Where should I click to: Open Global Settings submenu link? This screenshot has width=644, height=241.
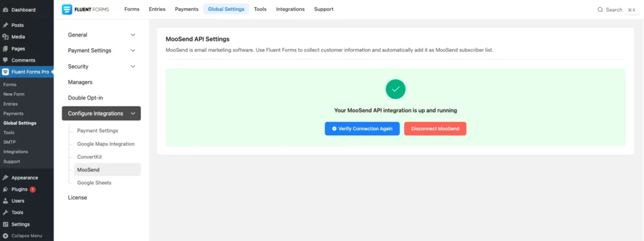(x=19, y=123)
